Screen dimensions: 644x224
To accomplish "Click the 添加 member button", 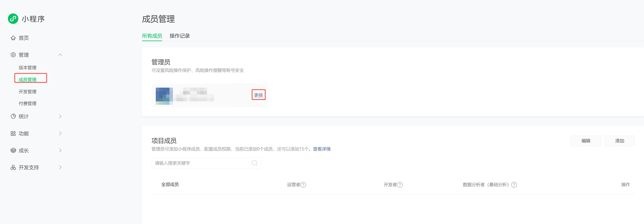I will tap(619, 141).
